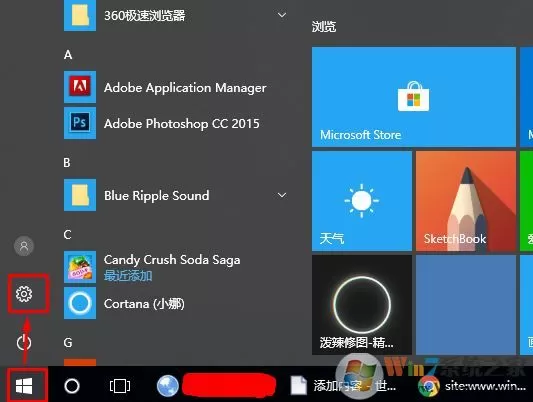Open the SketchBook tile

tap(466, 201)
